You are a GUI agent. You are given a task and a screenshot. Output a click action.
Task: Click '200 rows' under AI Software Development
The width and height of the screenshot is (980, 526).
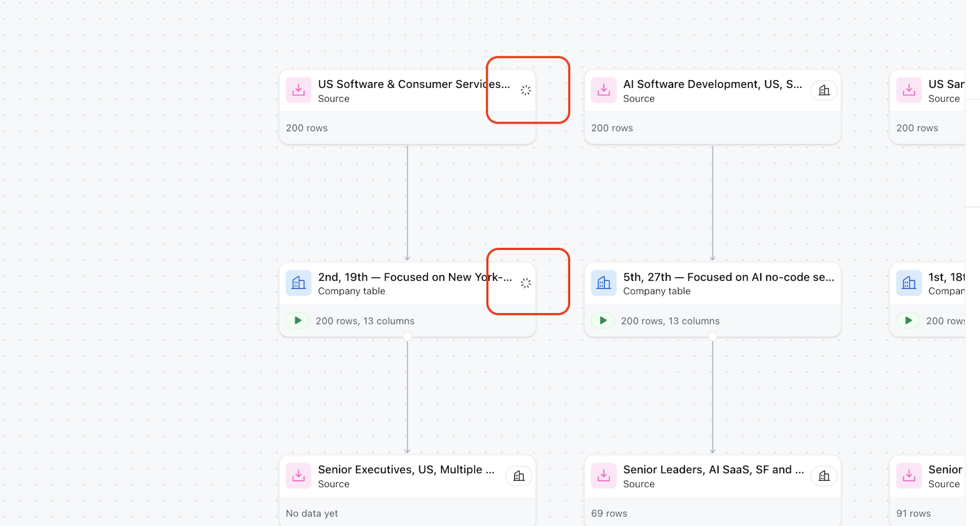click(612, 128)
